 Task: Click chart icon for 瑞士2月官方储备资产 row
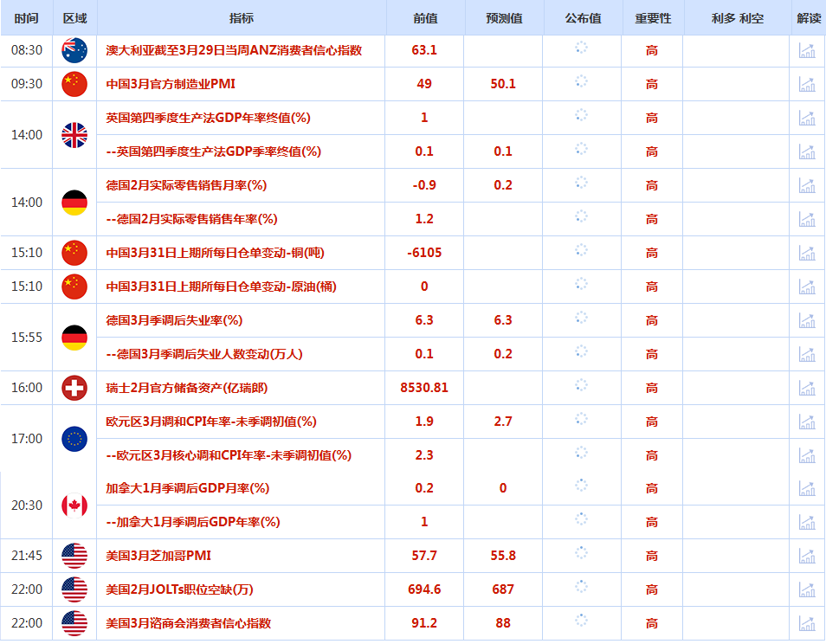pyautogui.click(x=807, y=388)
